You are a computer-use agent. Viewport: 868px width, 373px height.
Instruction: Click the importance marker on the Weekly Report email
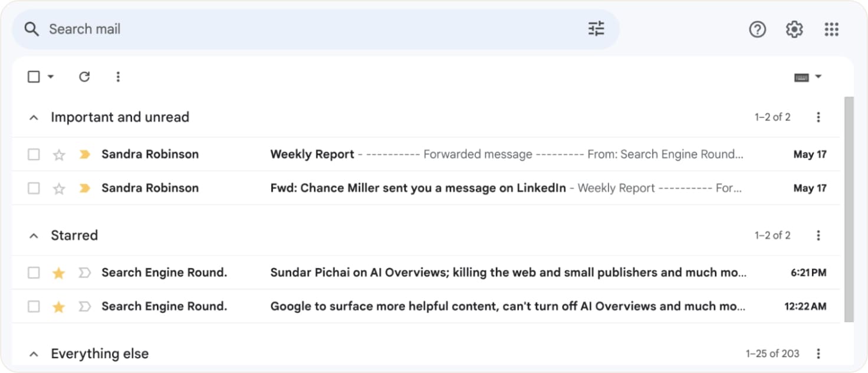84,153
